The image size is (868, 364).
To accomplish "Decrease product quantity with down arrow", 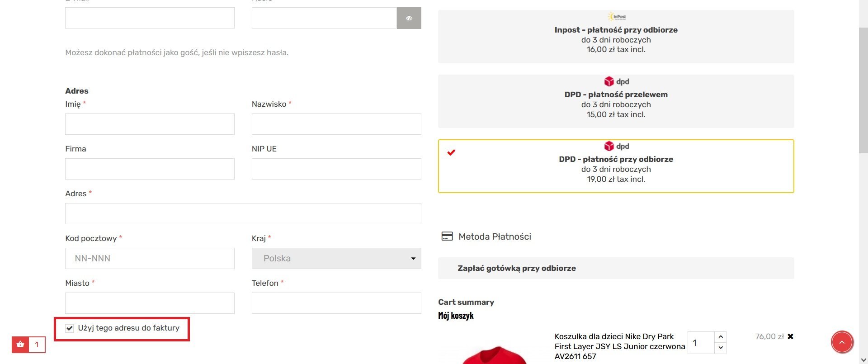I will click(x=721, y=348).
